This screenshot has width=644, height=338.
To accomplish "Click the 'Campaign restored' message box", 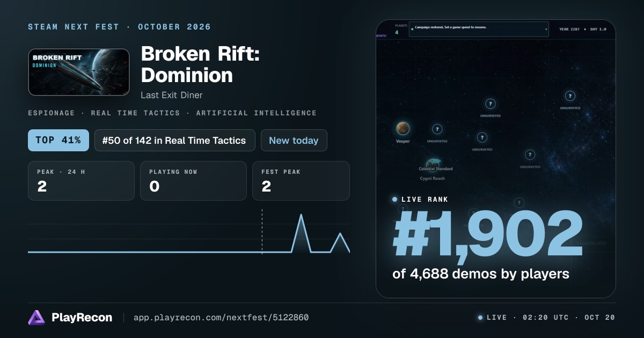I will tap(479, 29).
